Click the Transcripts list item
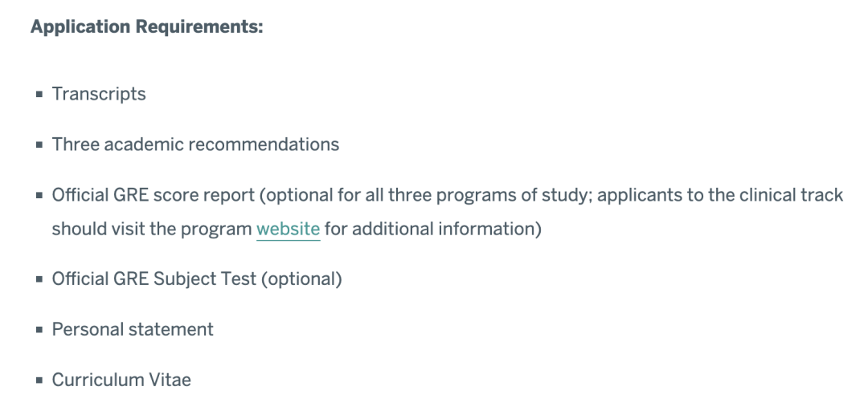 coord(99,94)
